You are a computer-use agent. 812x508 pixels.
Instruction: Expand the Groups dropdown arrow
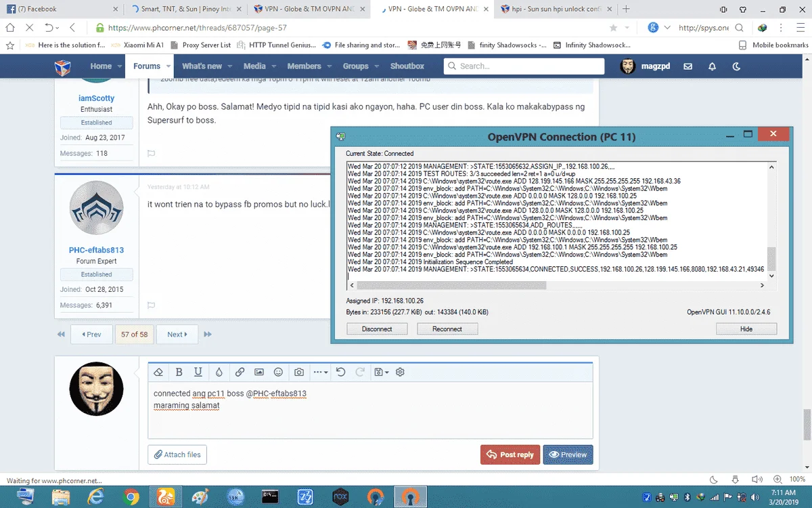click(x=376, y=67)
